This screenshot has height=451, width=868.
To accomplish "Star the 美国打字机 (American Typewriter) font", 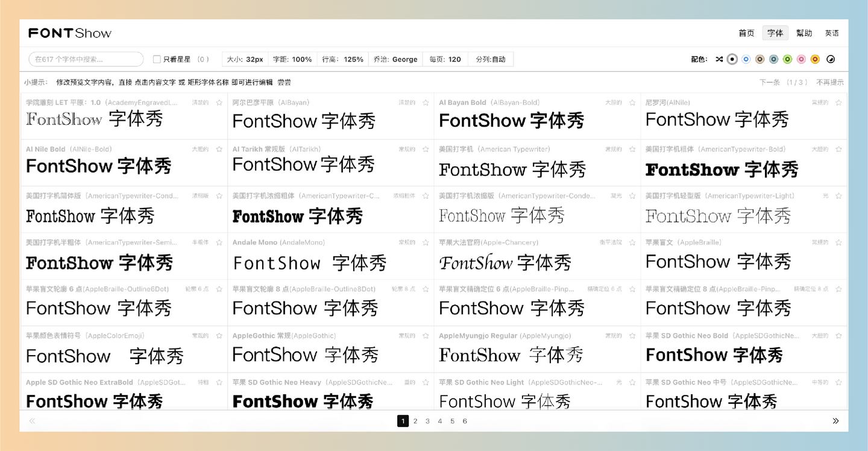I will tap(632, 149).
